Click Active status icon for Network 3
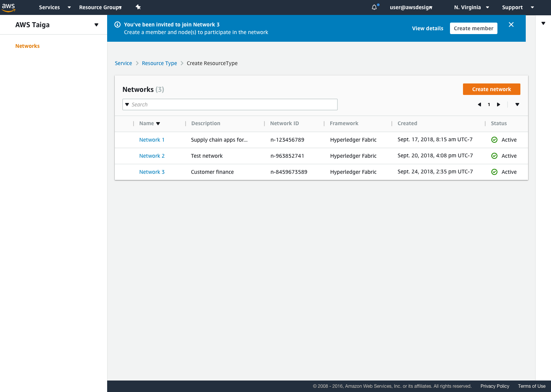 pos(494,172)
